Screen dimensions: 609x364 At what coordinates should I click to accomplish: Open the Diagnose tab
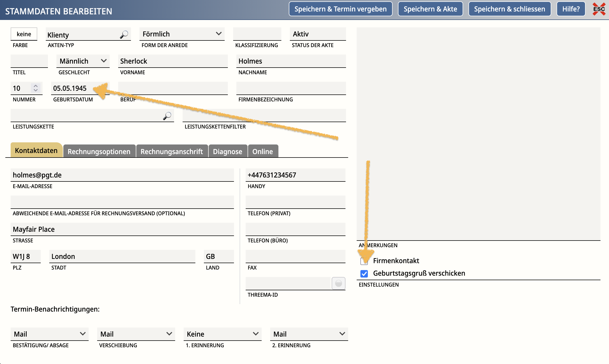228,151
